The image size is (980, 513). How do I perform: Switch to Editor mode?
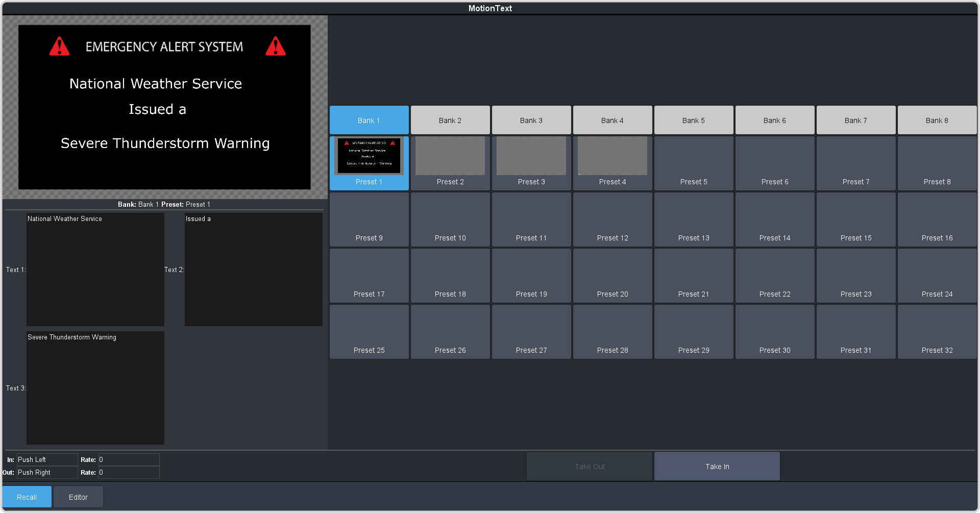tap(78, 497)
